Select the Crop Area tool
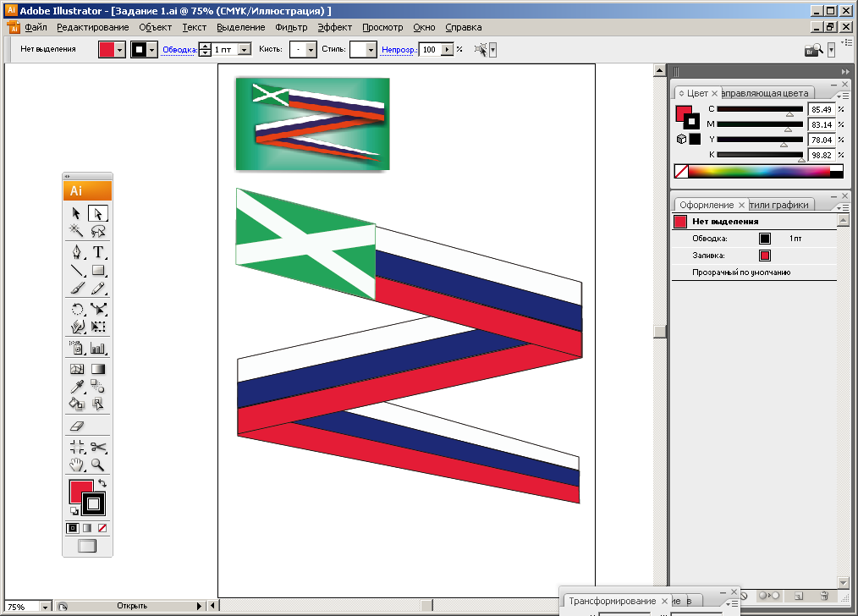The height and width of the screenshot is (616, 858). [x=77, y=447]
